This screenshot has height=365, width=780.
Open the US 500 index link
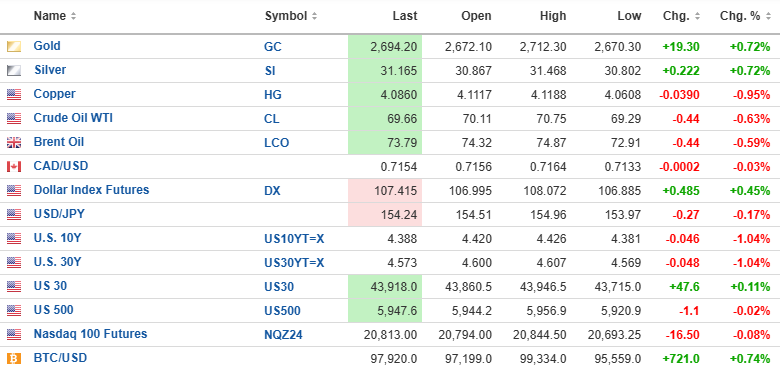[53, 310]
